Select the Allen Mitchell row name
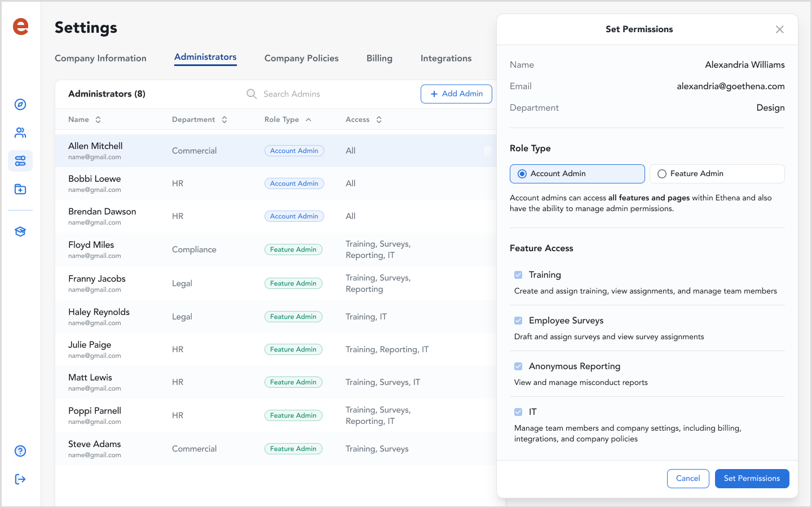 click(95, 146)
